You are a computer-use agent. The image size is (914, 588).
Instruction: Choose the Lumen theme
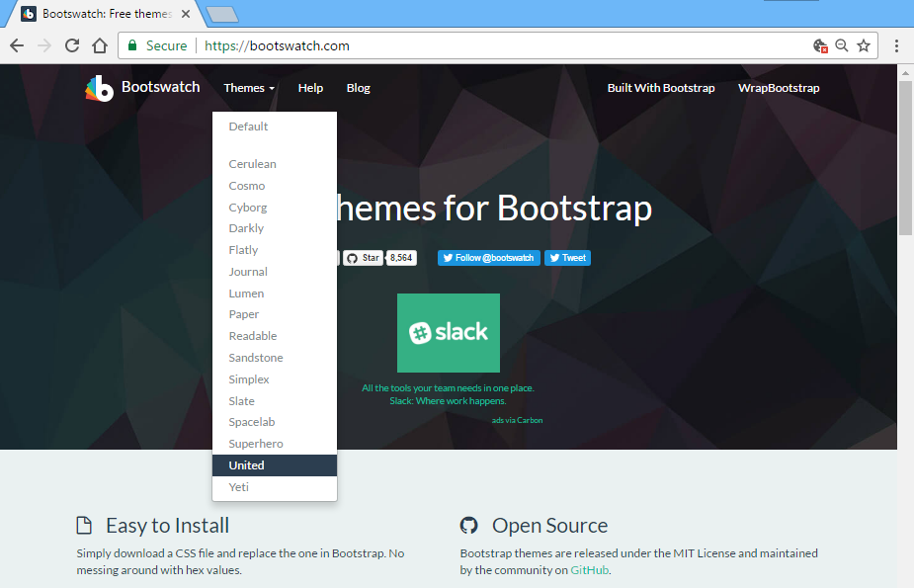tap(275, 294)
